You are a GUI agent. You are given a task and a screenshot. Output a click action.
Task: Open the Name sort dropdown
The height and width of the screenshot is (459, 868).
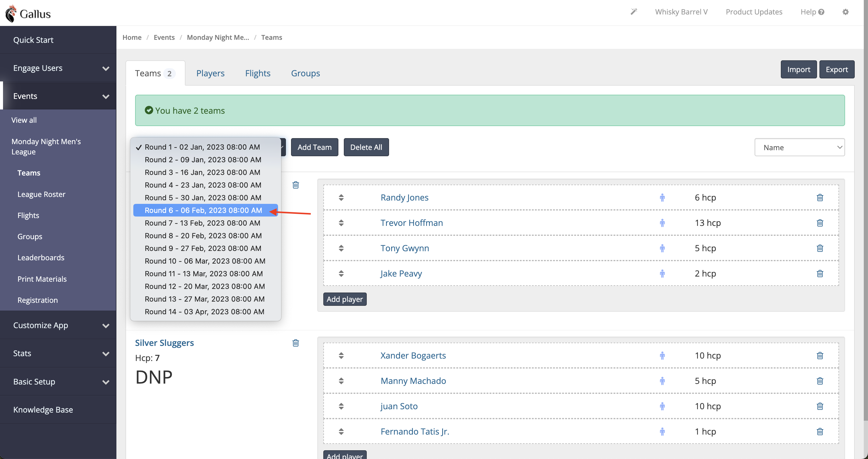coord(799,147)
